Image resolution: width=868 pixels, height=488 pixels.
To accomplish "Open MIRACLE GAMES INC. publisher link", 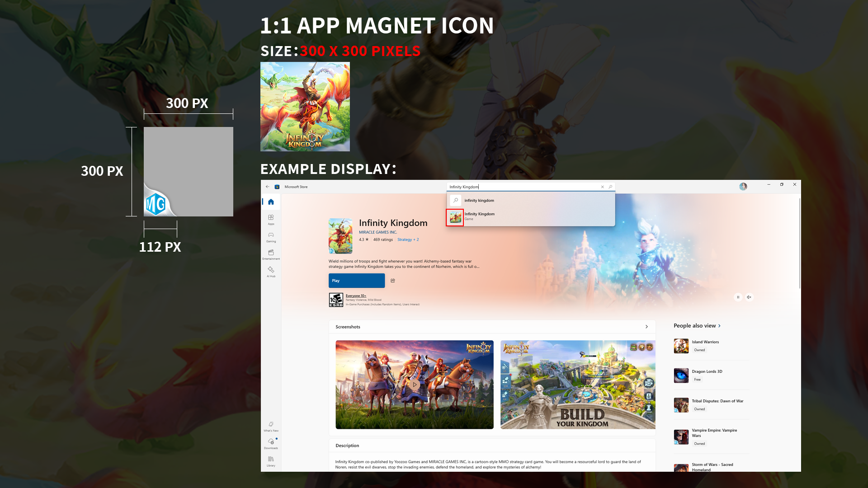I will pos(378,232).
